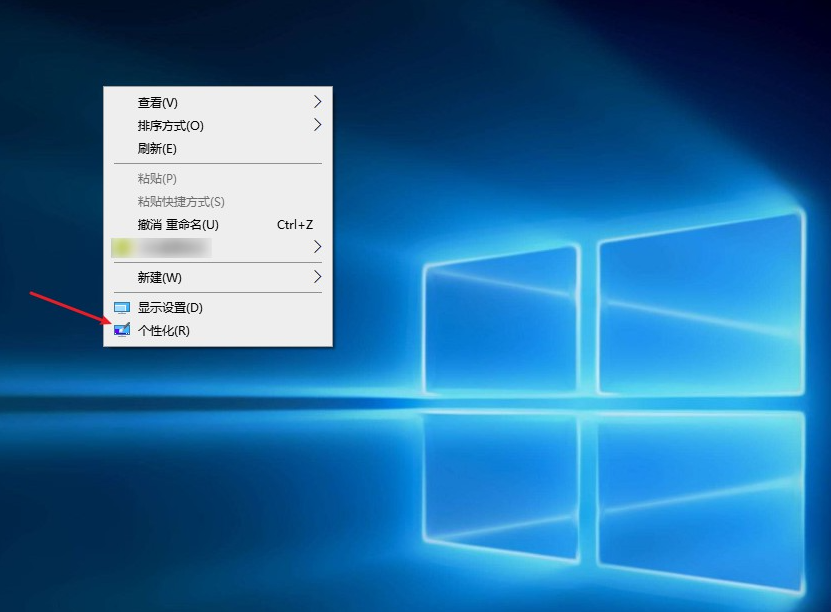Click the monitor icon beside 显示设置(D)
The height and width of the screenshot is (612, 831).
(122, 308)
